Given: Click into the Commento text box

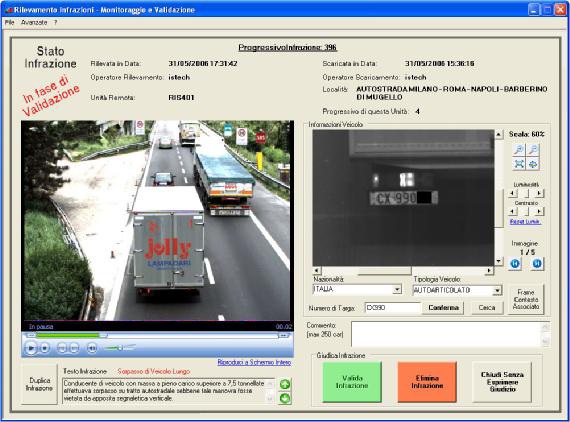Looking at the screenshot, I should (450, 334).
